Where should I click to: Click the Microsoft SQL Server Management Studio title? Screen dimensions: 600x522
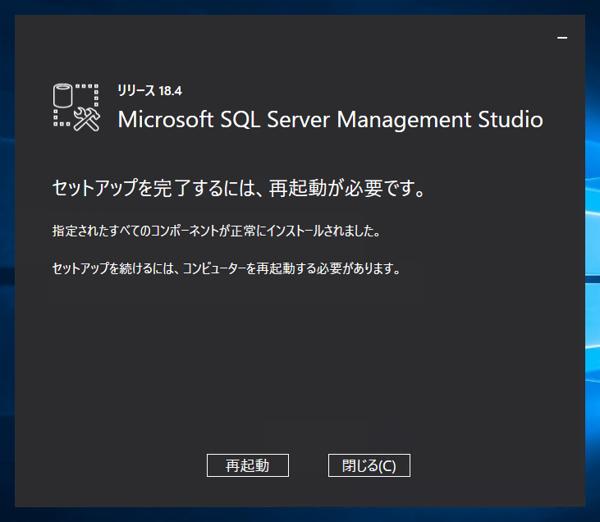330,119
